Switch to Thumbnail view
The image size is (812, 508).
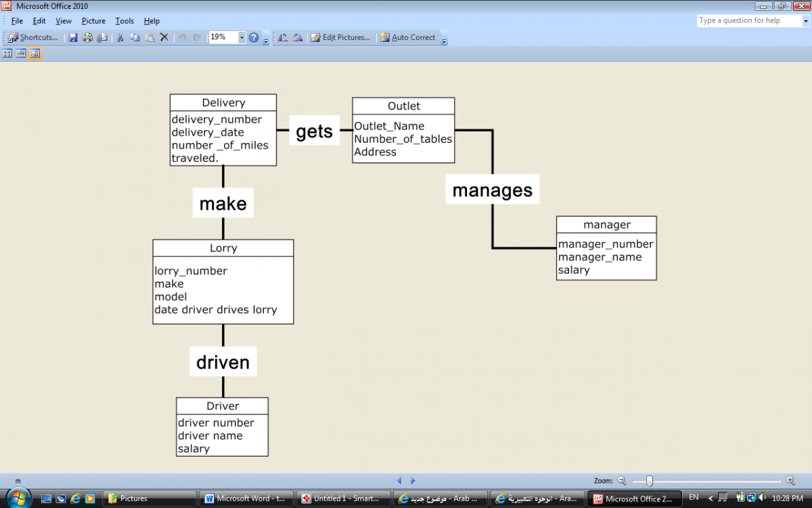[x=7, y=54]
